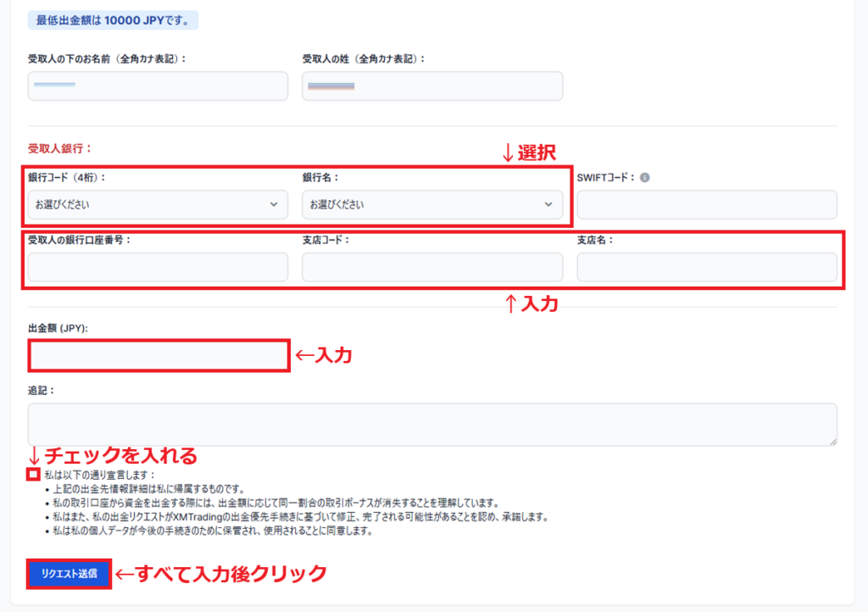Viewport: 868px width, 612px height.
Task: Click the 受取人の姓 field
Action: click(432, 86)
